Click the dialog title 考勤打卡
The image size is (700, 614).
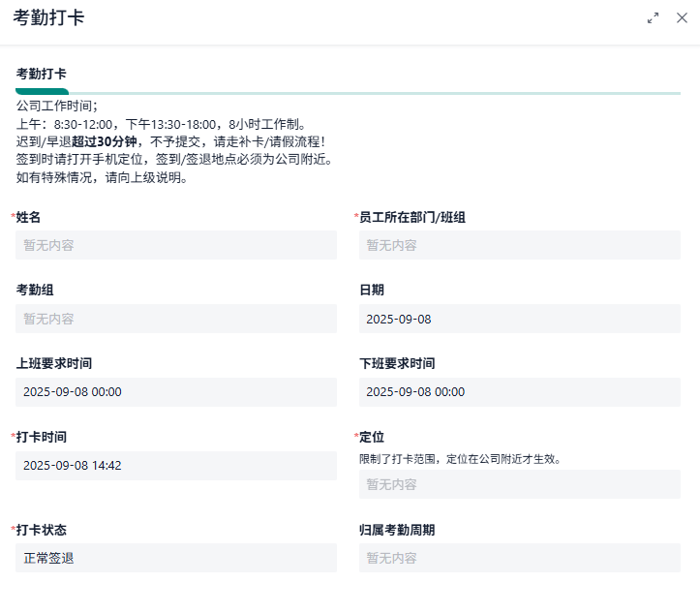(x=48, y=17)
